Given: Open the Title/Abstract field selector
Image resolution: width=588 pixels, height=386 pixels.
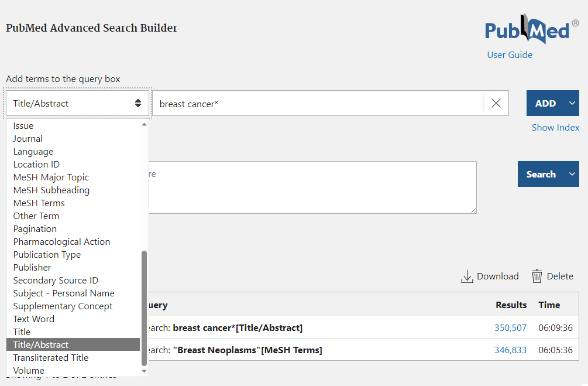Looking at the screenshot, I should tap(78, 103).
